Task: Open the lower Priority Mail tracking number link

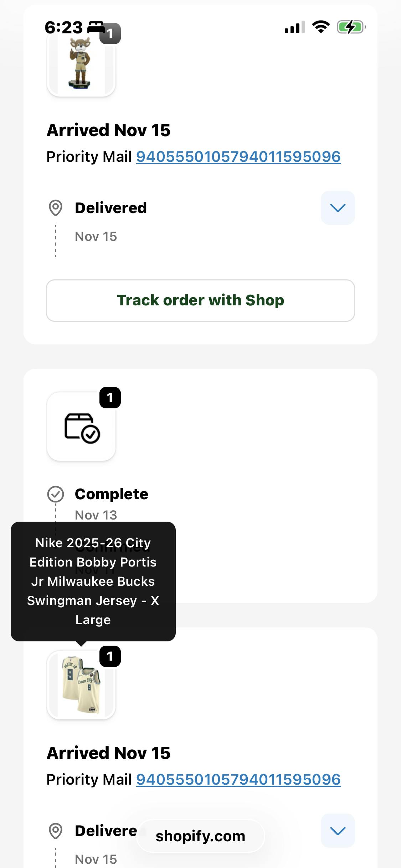Action: click(238, 780)
